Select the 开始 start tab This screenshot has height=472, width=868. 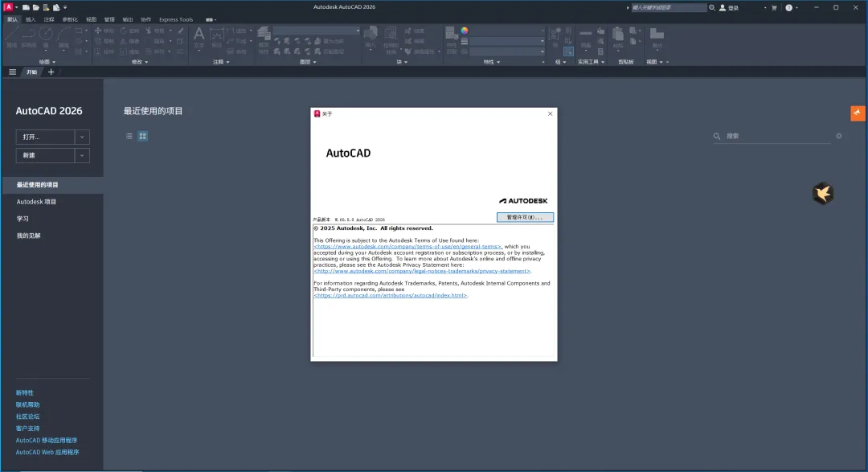point(31,72)
